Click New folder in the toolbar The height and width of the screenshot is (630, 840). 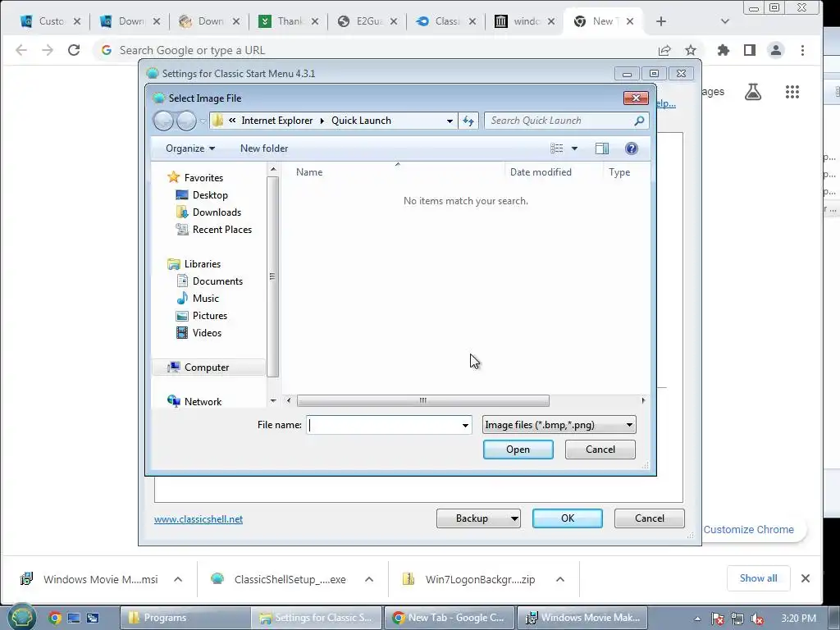pos(264,148)
